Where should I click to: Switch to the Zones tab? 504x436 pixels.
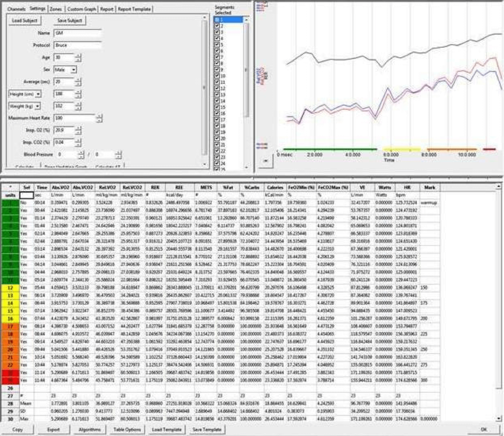click(x=56, y=9)
